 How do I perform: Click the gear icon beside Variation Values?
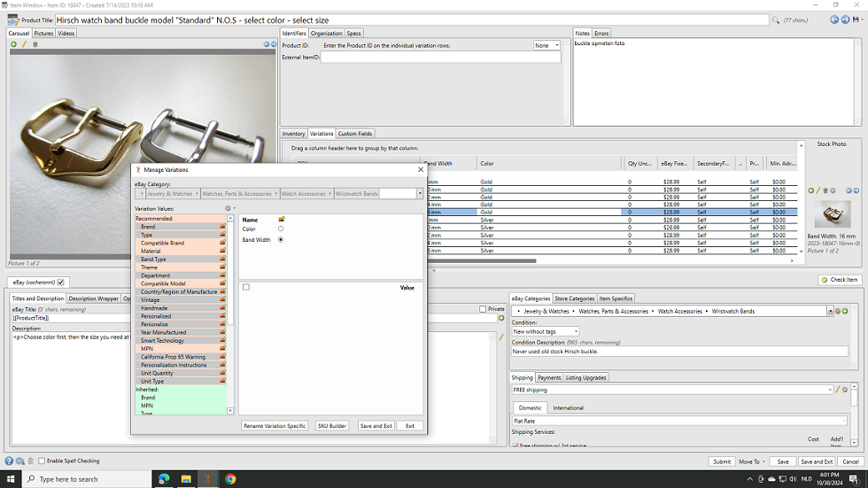click(x=228, y=208)
